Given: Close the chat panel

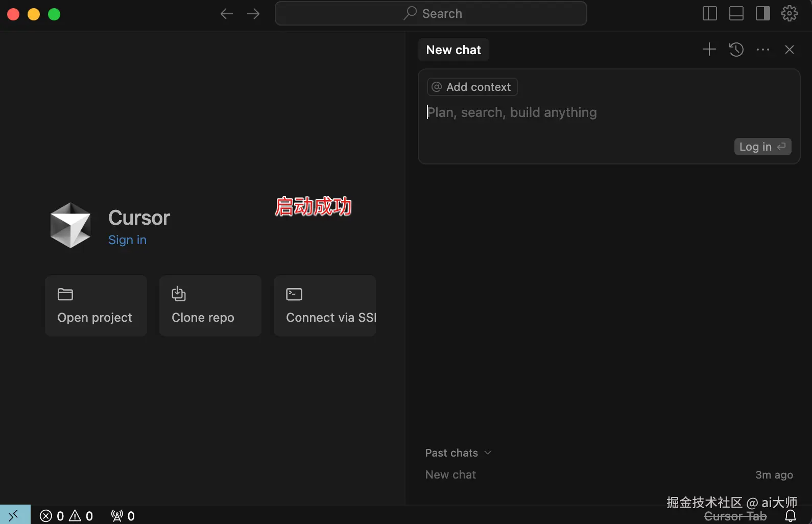Looking at the screenshot, I should 790,49.
